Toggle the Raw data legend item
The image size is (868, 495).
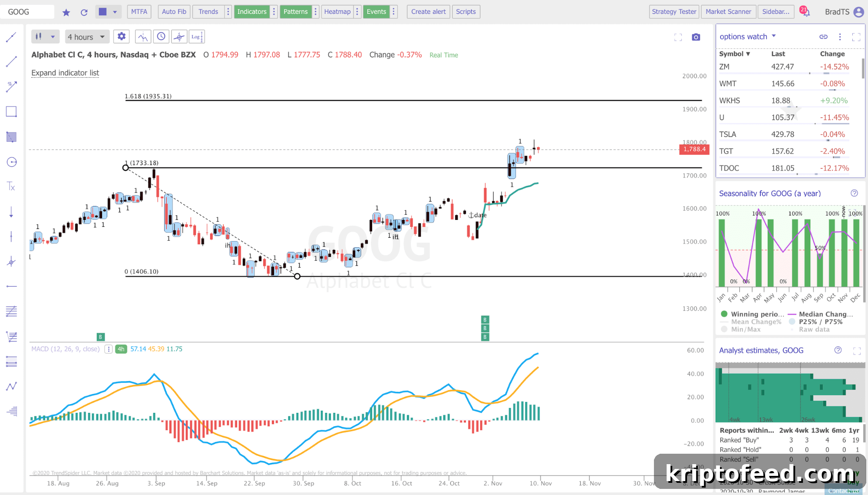pos(810,329)
